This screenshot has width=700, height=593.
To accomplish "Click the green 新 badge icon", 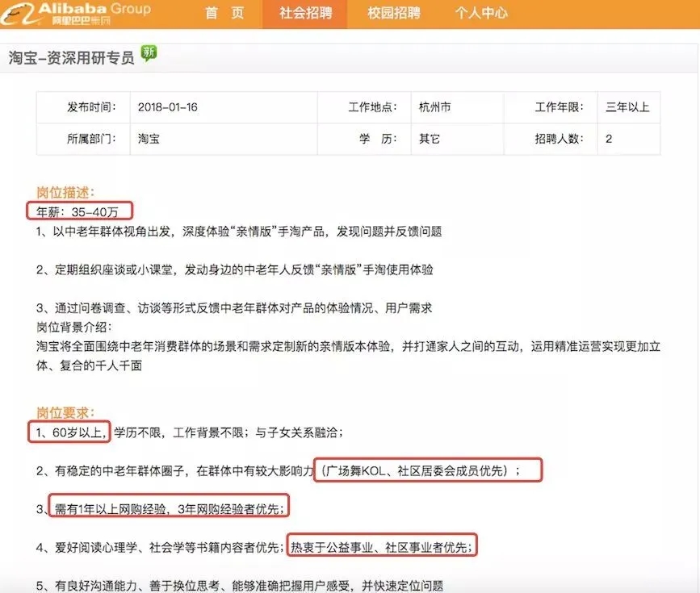I will [149, 53].
